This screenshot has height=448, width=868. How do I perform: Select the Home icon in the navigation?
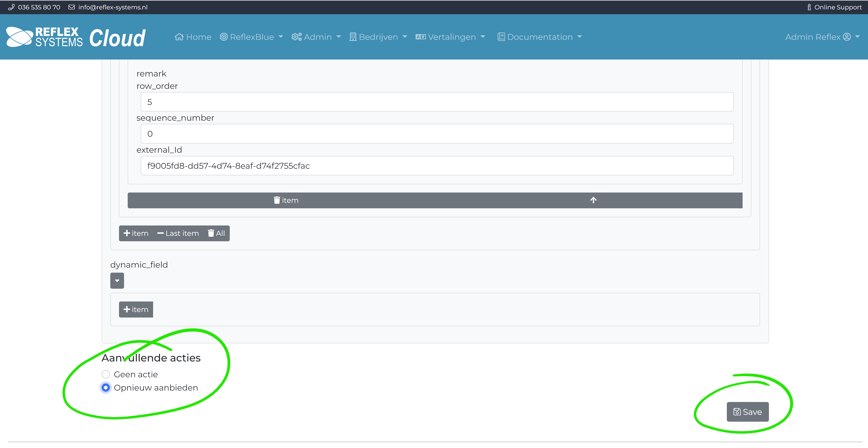coord(180,37)
